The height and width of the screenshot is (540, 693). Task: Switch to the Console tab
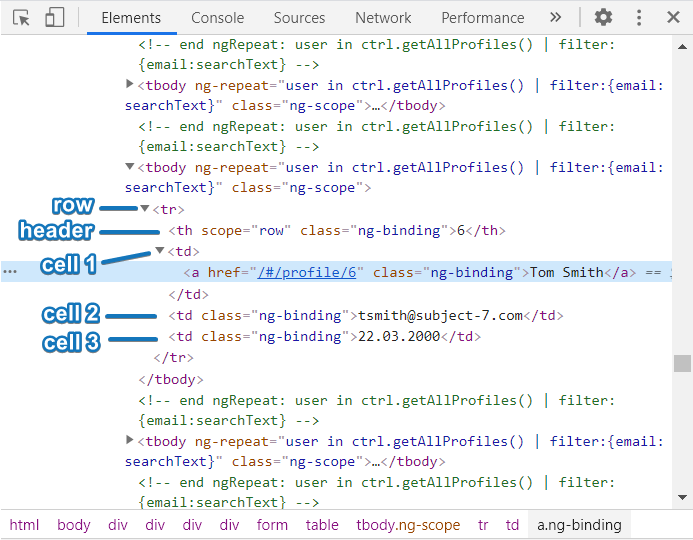point(217,17)
